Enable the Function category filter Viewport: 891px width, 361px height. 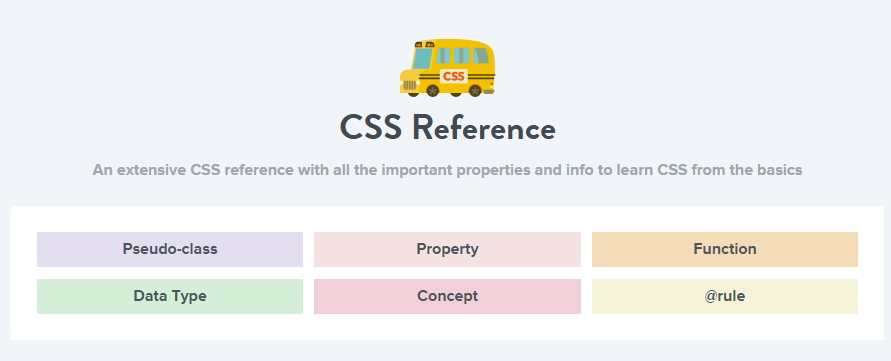click(725, 249)
